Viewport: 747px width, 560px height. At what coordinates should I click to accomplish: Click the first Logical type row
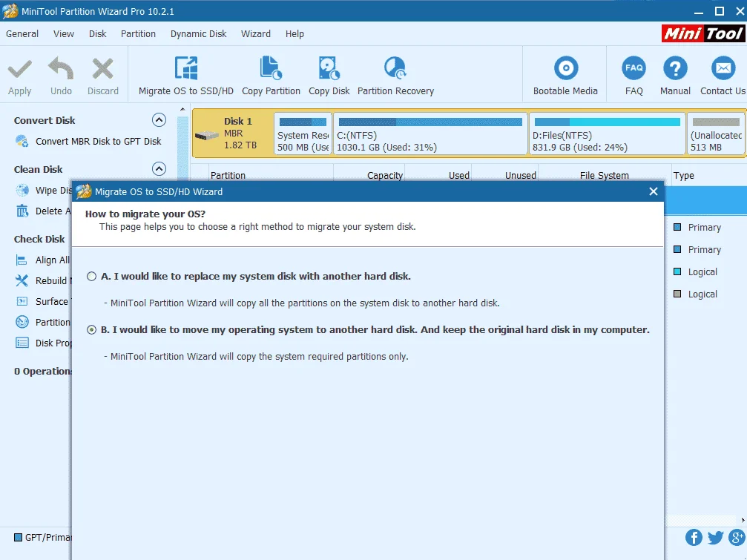click(x=705, y=272)
